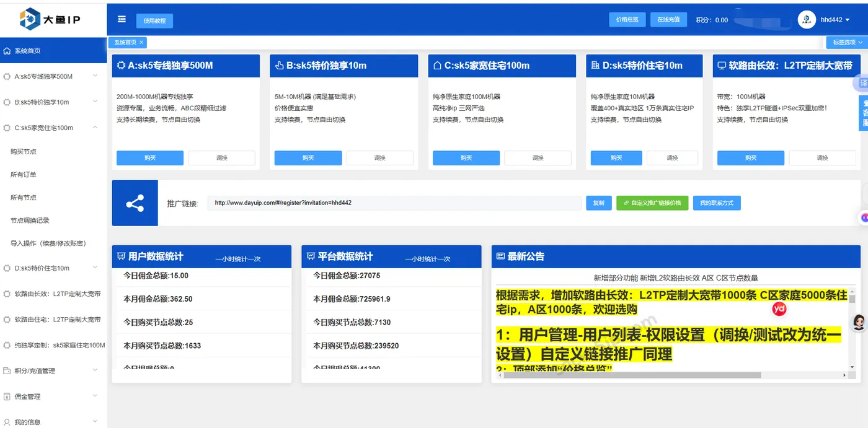Click the building icon in D:sk5特价住宅10m card

click(x=595, y=65)
